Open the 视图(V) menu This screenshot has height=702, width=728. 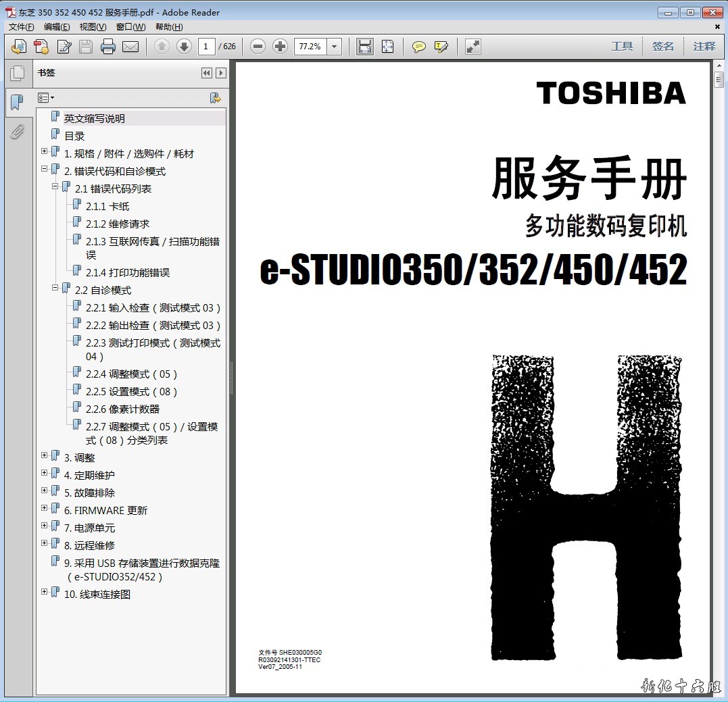pyautogui.click(x=93, y=27)
